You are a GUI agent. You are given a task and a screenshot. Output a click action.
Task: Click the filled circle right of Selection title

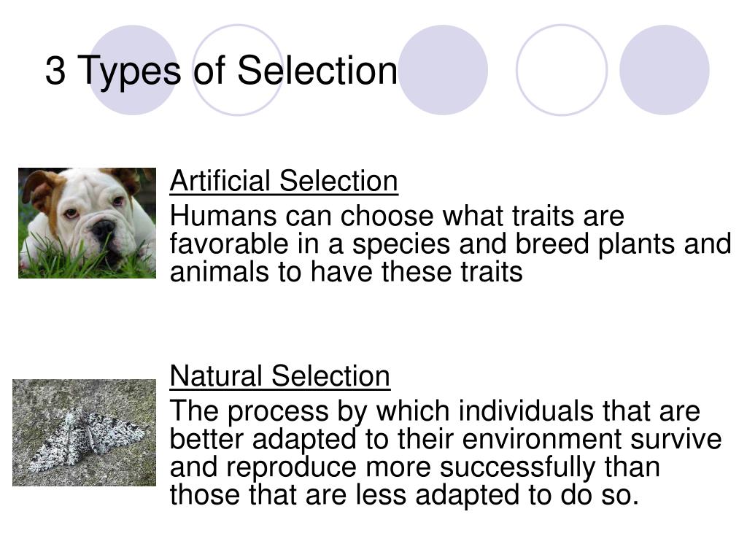coord(443,70)
